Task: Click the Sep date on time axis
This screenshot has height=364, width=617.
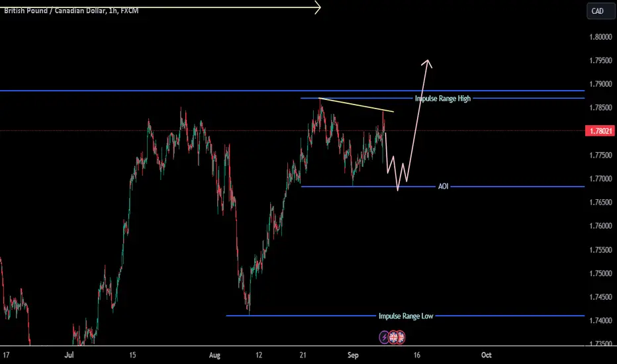Action: pos(353,355)
